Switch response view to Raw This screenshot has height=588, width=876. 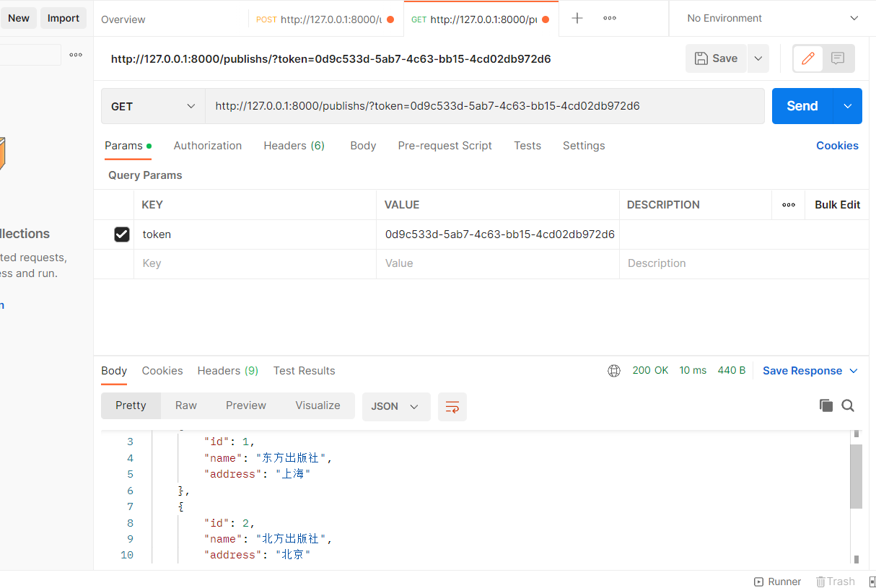coord(186,405)
